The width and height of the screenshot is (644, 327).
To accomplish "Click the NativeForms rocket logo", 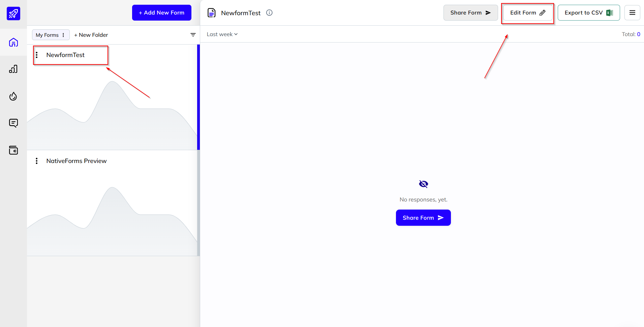I will 13,13.
